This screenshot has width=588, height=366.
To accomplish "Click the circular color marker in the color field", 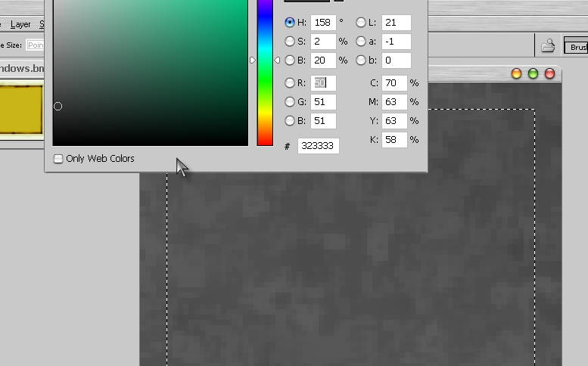I will tap(58, 107).
